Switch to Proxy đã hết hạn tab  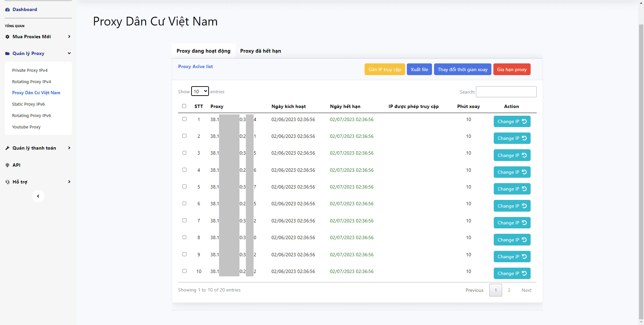(260, 51)
